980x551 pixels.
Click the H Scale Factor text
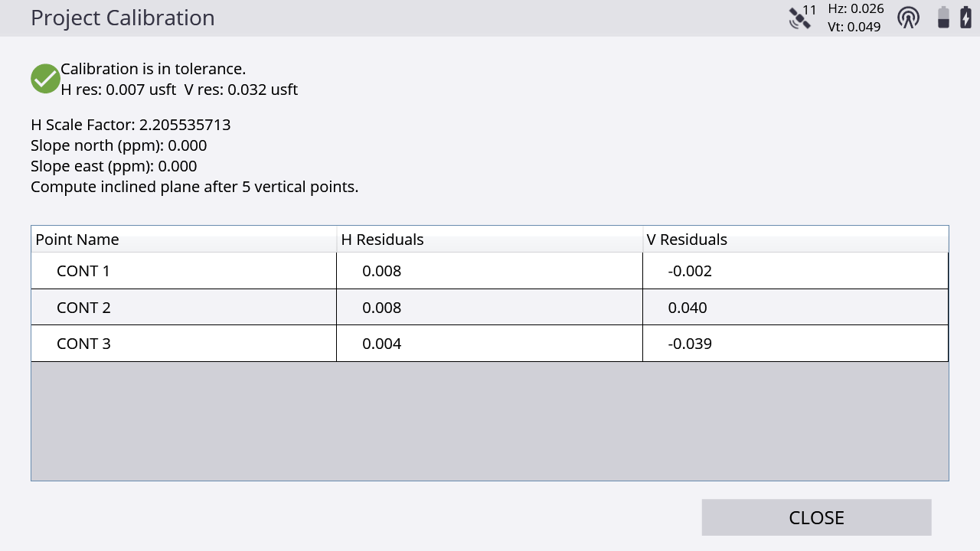(130, 125)
